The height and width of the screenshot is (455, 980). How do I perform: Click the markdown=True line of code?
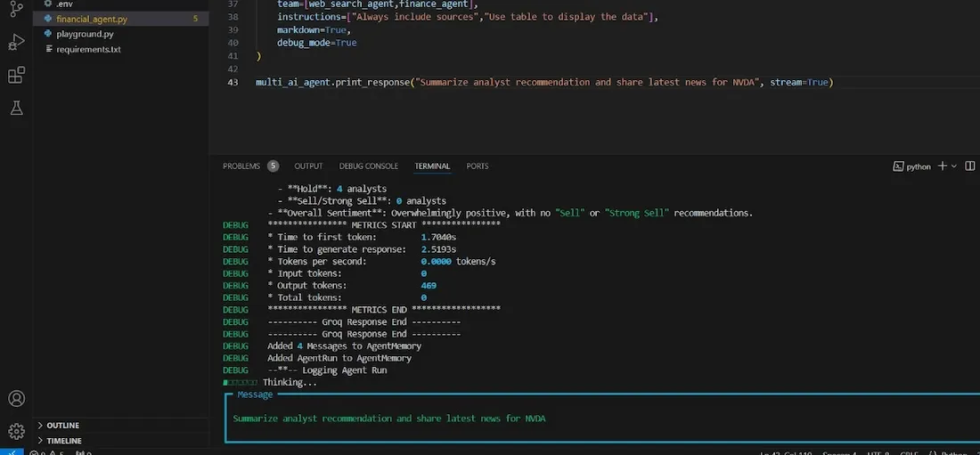(x=314, y=29)
